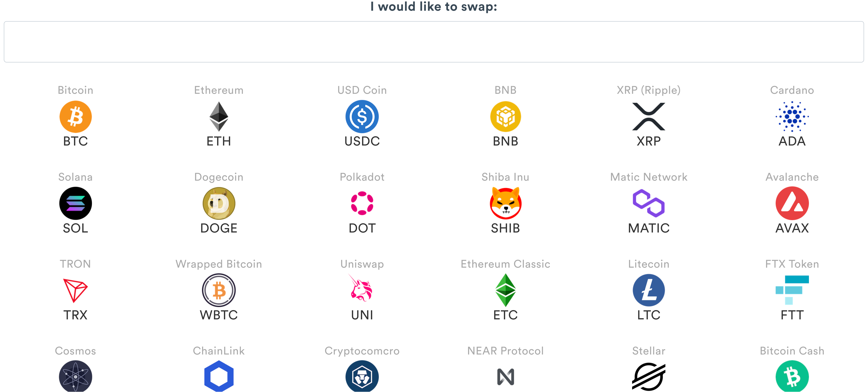This screenshot has width=868, height=392.
Task: Click the orange Bitcoin BTC icon
Action: (75, 117)
